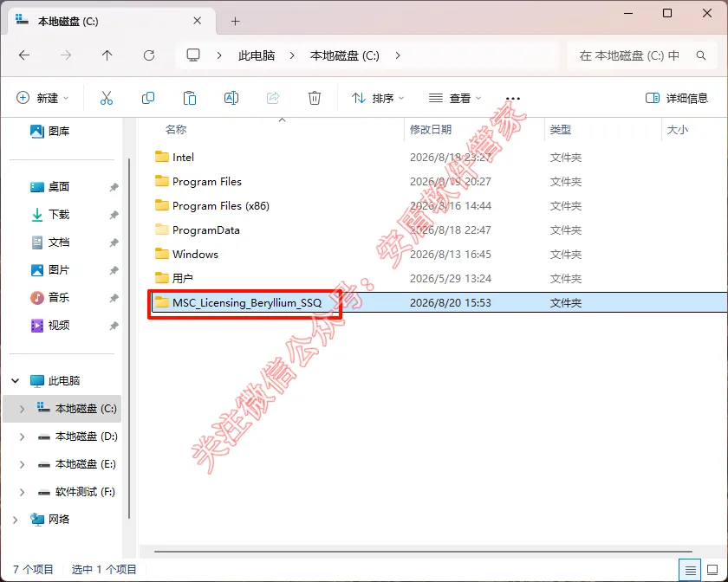This screenshot has width=728, height=582.
Task: Refresh the current folder view
Action: click(148, 55)
